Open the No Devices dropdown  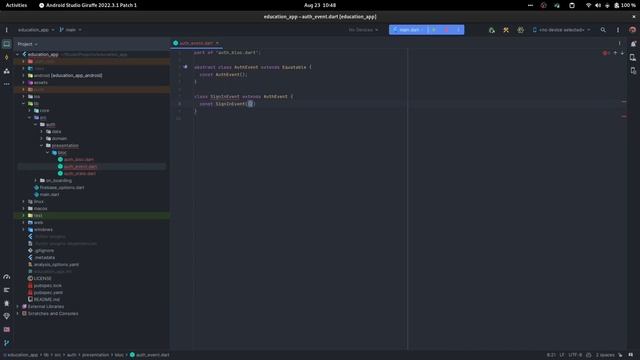tap(363, 30)
